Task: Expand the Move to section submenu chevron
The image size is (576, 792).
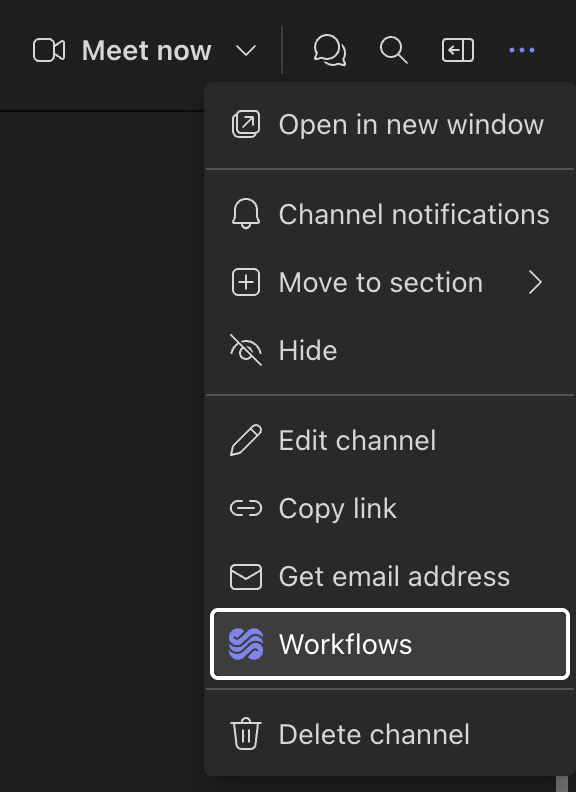Action: [x=536, y=282]
